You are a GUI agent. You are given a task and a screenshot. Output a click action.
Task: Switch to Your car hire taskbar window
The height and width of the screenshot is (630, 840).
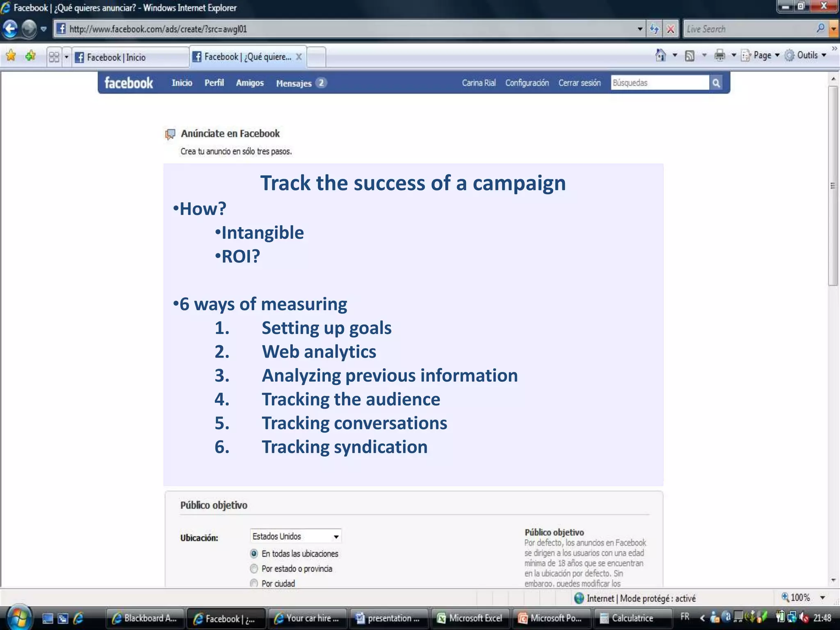coord(307,618)
